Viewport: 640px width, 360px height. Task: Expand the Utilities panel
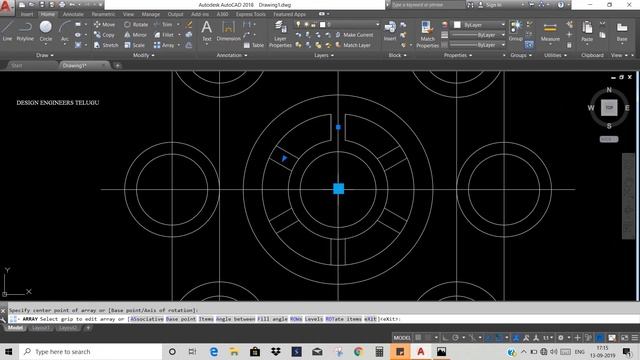point(555,55)
